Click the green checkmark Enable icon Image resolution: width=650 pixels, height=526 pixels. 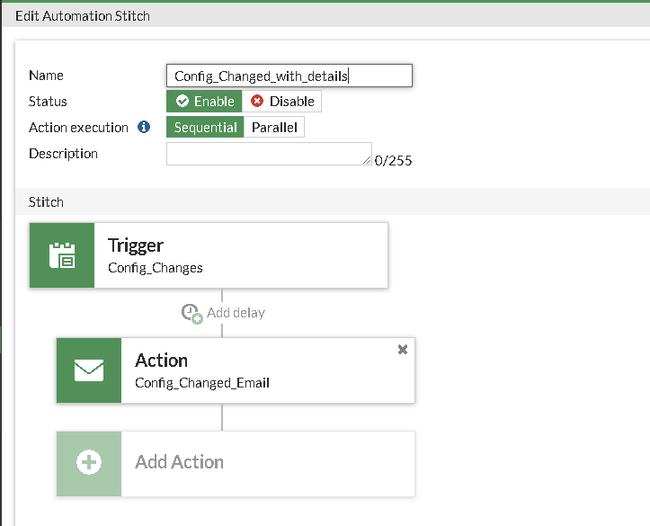(182, 101)
